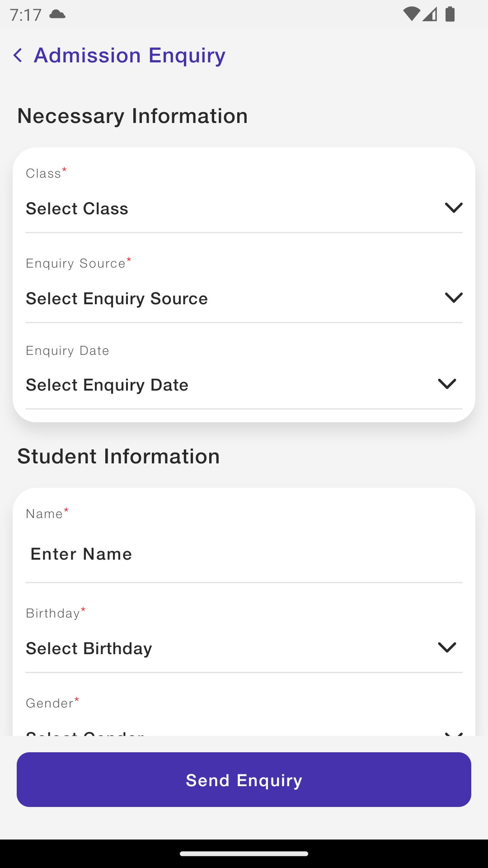Viewport: 488px width, 868px height.
Task: Expand the Select Class chevron
Action: (454, 208)
